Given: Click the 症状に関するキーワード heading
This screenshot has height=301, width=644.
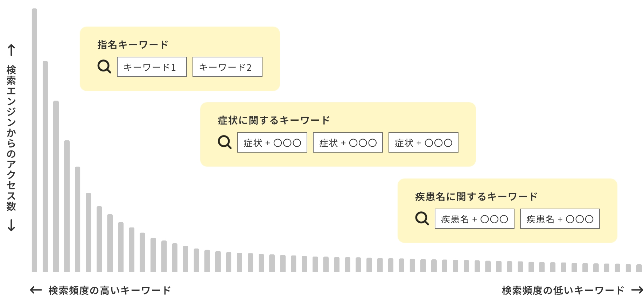Looking at the screenshot, I should [x=274, y=120].
